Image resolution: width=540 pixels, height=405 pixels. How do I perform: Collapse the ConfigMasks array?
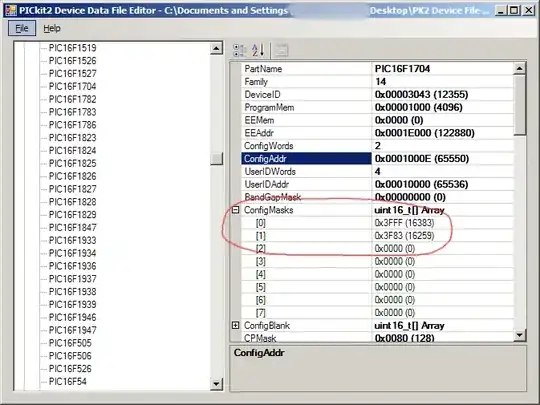pyautogui.click(x=236, y=210)
